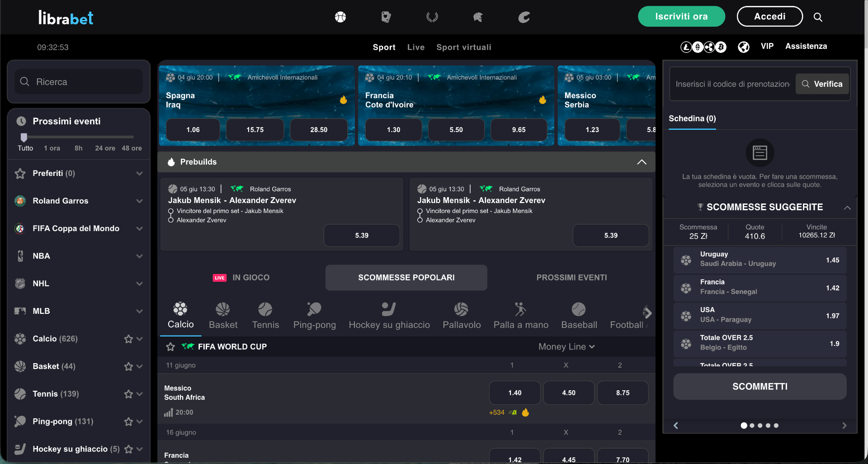
Task: Expand the NBA sidebar chevron
Action: 139,256
